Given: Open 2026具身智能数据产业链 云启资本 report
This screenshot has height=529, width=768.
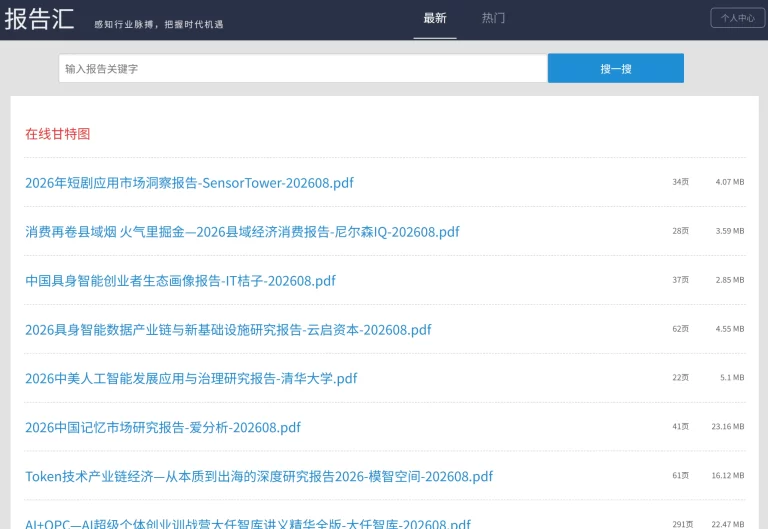Looking at the screenshot, I should (x=228, y=330).
